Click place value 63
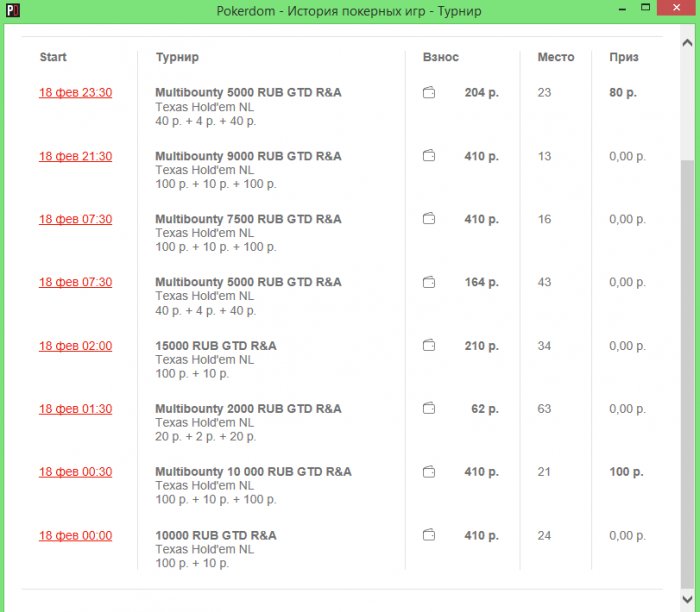The height and width of the screenshot is (612, 700). 544,409
